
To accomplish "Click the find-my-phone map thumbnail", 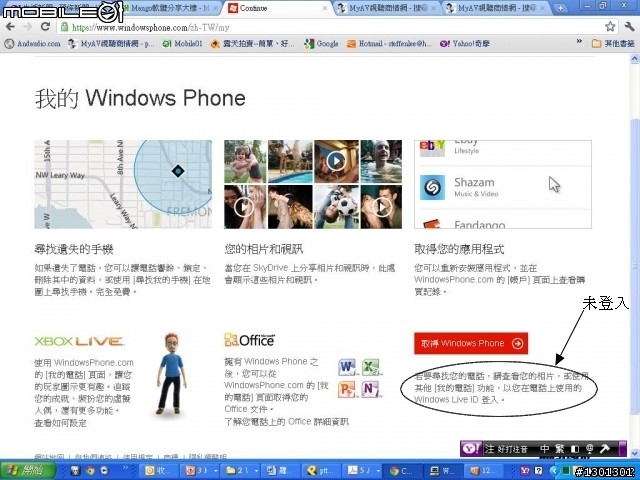I will click(x=123, y=184).
